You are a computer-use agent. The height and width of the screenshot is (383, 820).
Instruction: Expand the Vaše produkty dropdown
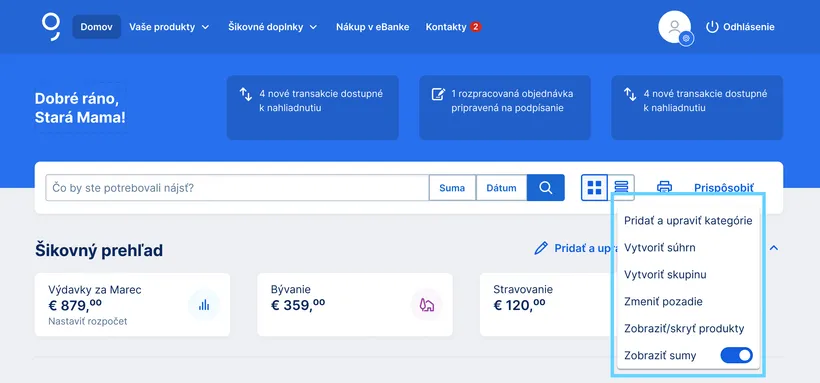pos(169,27)
